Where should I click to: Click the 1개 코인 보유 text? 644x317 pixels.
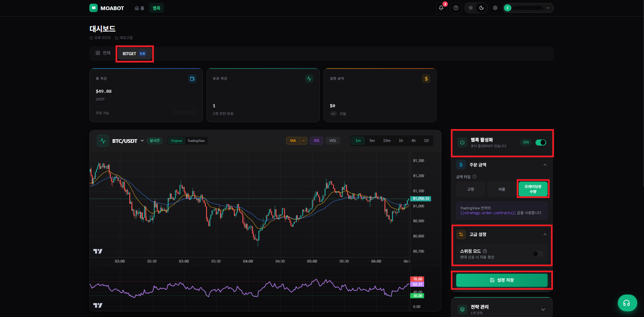223,114
